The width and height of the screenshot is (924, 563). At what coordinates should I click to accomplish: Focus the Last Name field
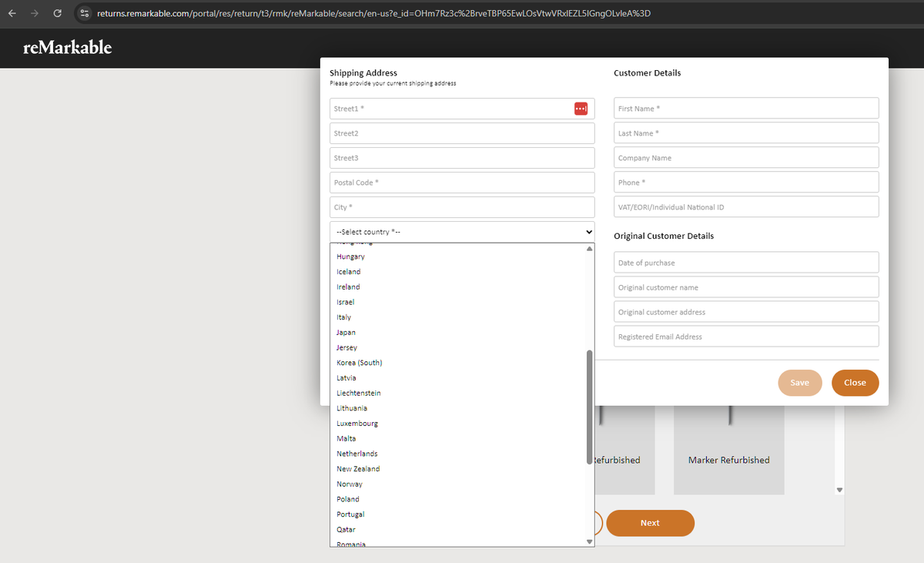746,133
